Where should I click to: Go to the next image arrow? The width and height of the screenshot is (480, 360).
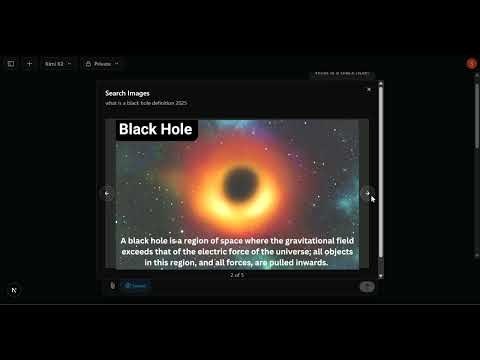pyautogui.click(x=367, y=193)
